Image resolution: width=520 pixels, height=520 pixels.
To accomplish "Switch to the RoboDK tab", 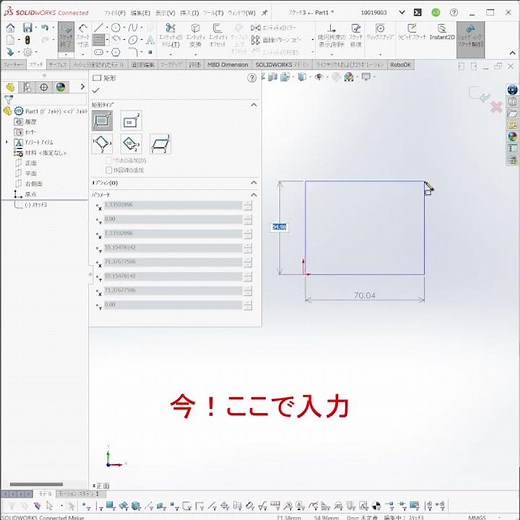I will 401,65.
